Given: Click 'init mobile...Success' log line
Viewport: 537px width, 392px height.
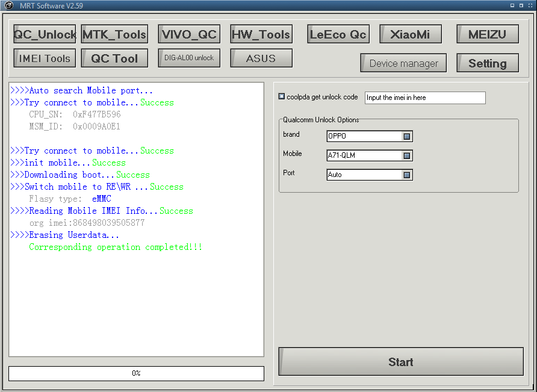Looking at the screenshot, I should point(68,163).
